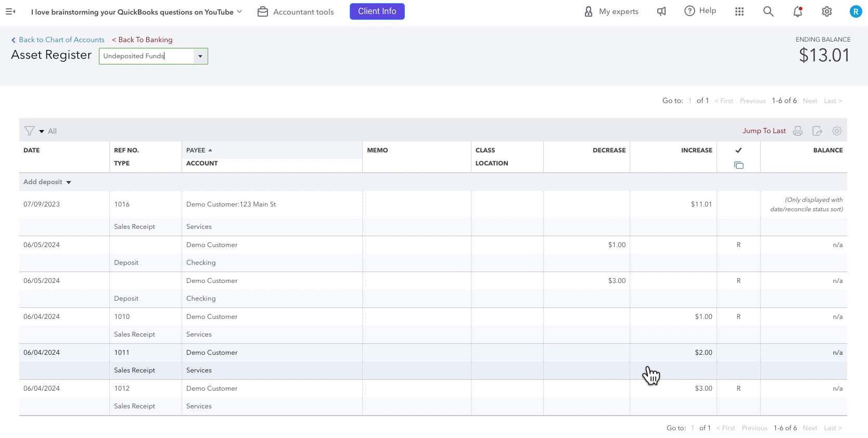Expand the filter dropdown arrow next to All

point(42,132)
